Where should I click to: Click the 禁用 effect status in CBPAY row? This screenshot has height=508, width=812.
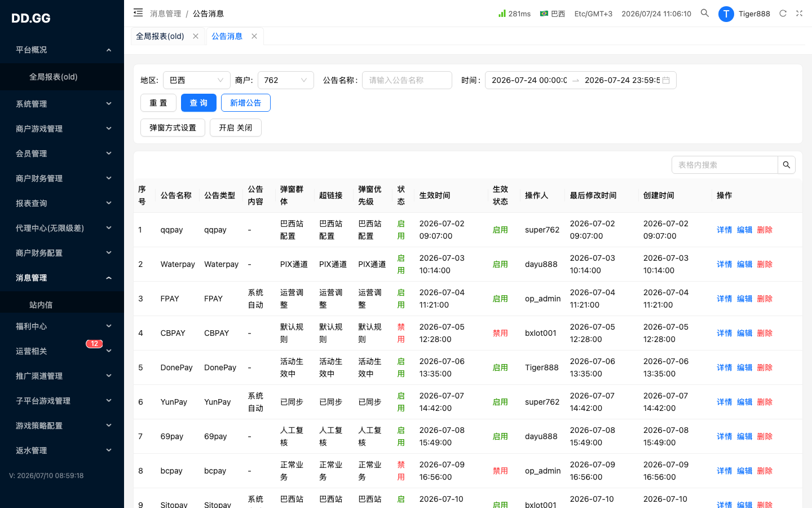tap(500, 333)
